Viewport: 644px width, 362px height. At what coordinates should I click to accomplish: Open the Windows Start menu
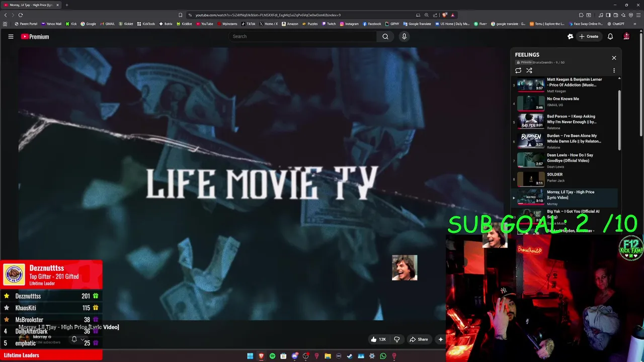tap(250, 356)
